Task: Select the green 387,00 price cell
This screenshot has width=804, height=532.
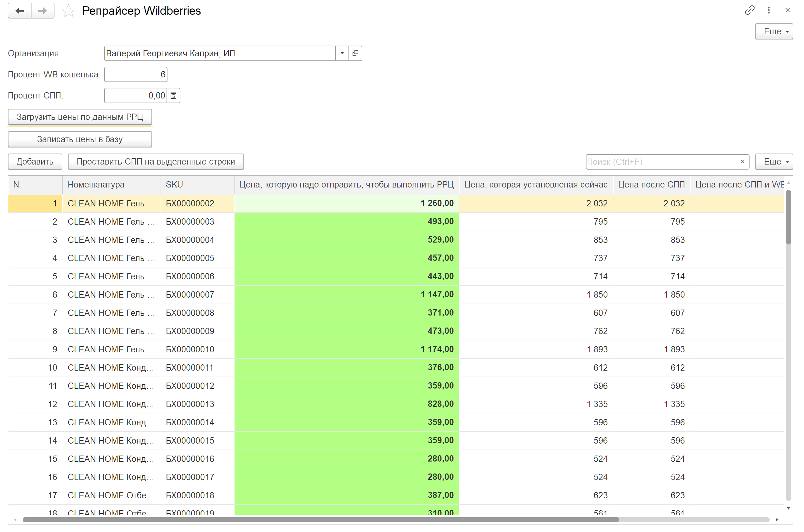Action: coord(347,496)
